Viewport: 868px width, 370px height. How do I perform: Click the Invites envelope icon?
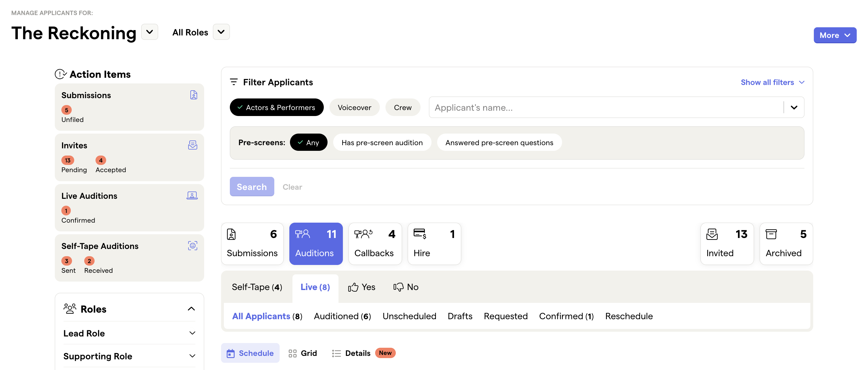(192, 145)
